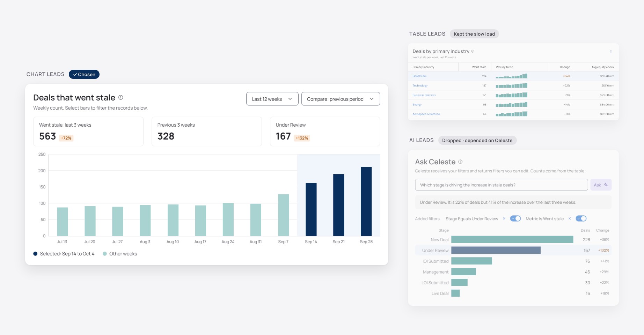Remove the Metric Is Went stale filter

(x=570, y=219)
